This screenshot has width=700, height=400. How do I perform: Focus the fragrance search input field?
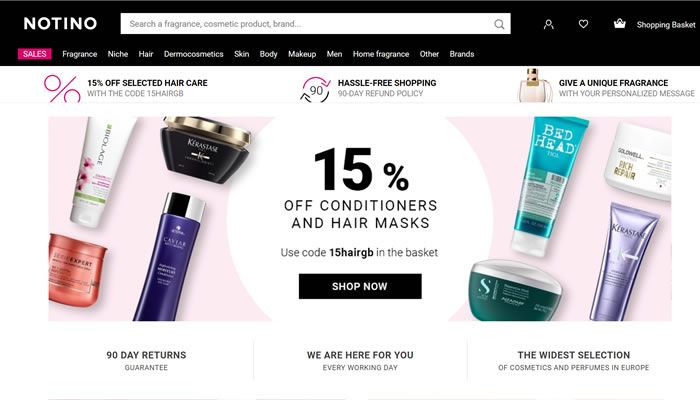tap(308, 24)
